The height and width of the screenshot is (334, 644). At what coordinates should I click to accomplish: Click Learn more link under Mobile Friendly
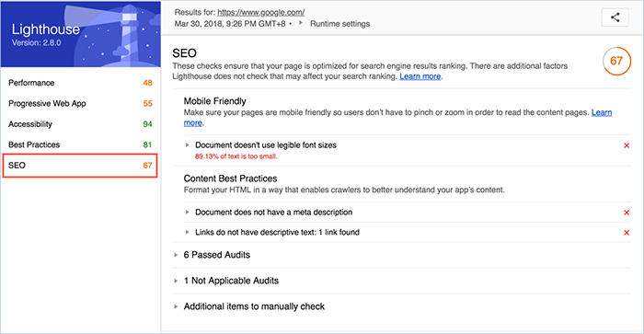602,112
